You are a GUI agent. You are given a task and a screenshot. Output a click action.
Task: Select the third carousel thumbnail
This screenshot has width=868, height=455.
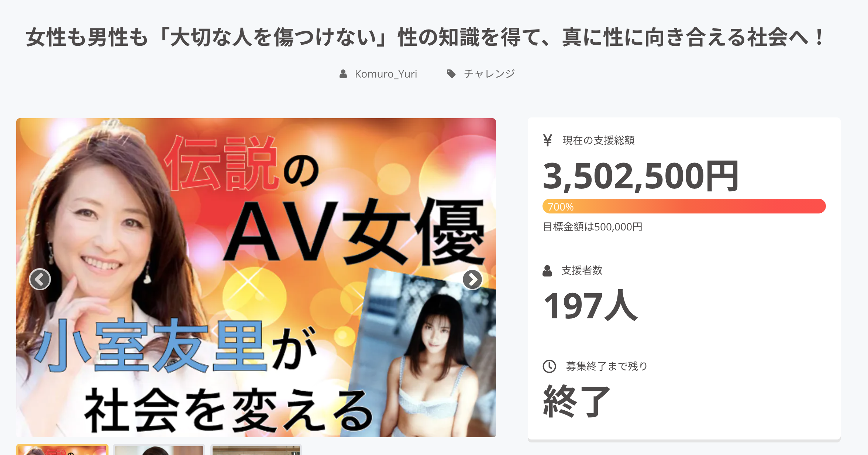(256, 449)
